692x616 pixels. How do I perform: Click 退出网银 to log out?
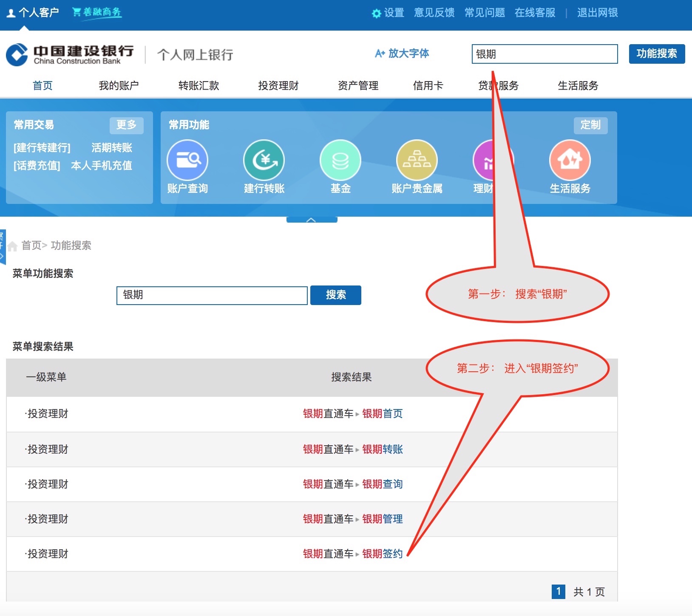[x=597, y=13]
